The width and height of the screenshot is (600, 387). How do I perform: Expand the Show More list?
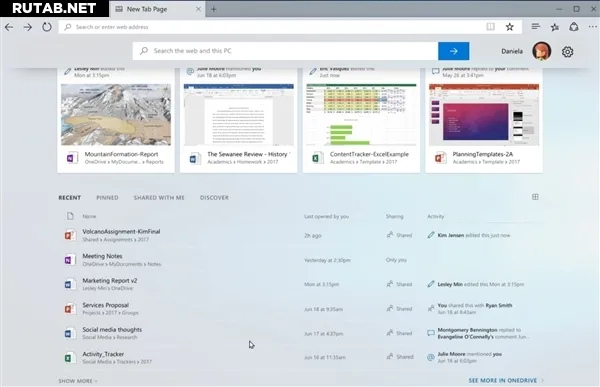78,381
